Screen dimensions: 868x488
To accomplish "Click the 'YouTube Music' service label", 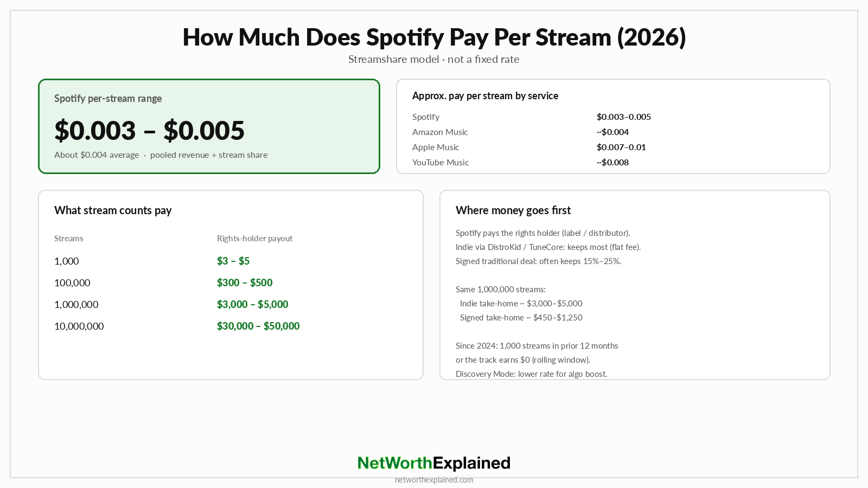I will pyautogui.click(x=441, y=163).
